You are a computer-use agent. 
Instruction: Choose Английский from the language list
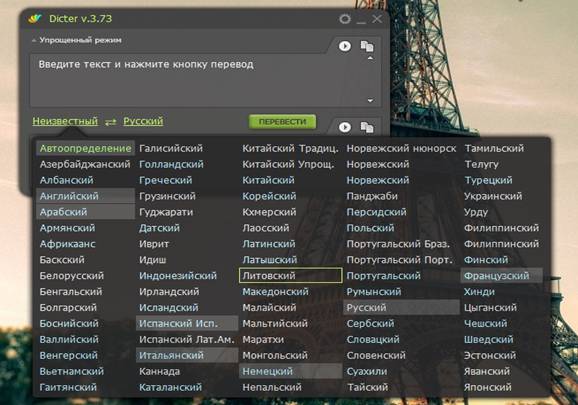(x=86, y=196)
